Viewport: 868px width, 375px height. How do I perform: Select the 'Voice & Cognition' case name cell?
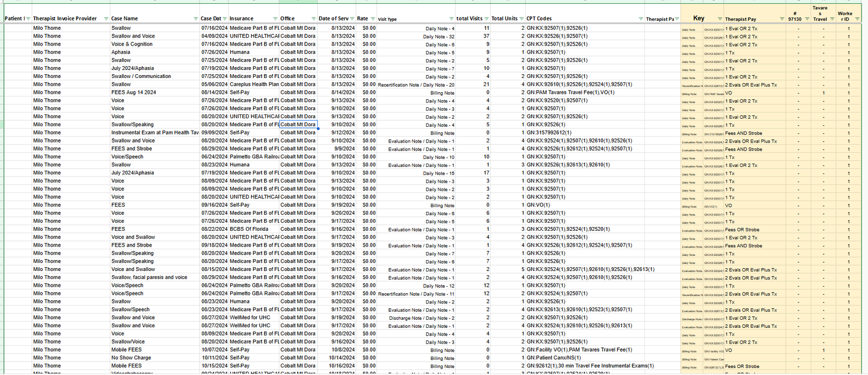click(x=155, y=44)
